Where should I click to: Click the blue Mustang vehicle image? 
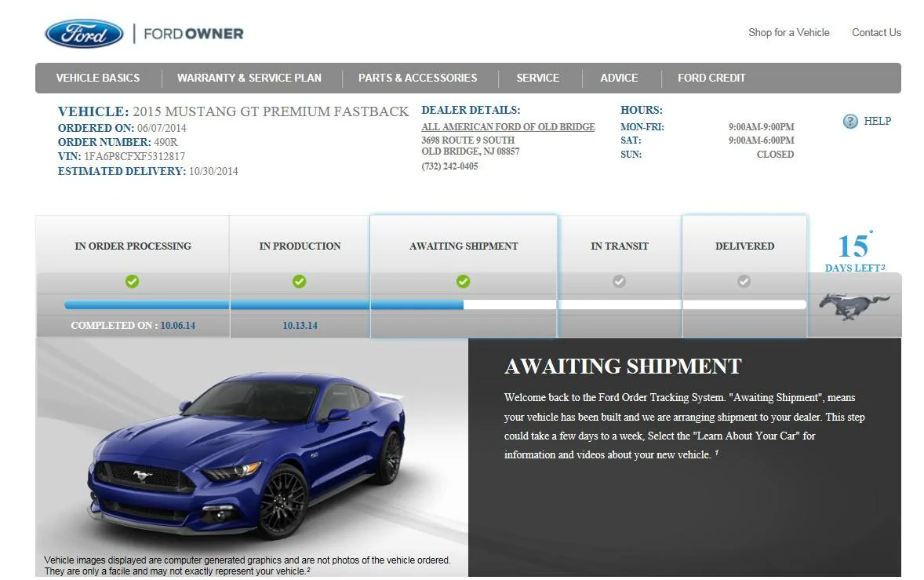pos(248,454)
